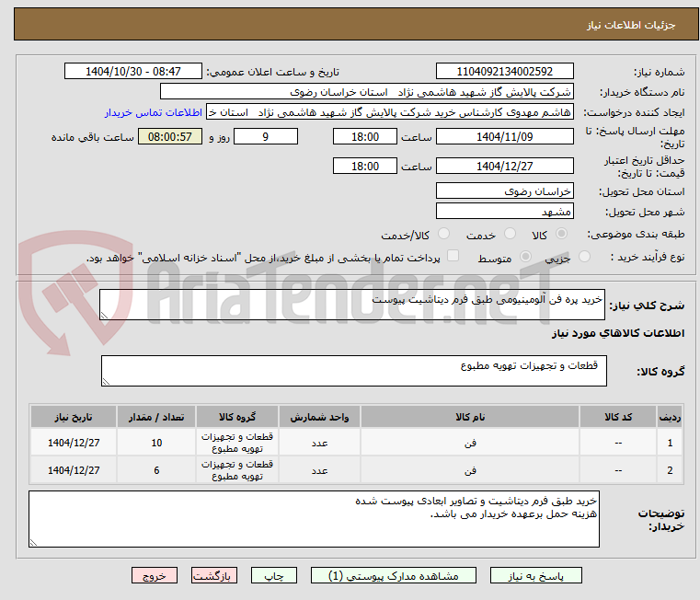700x600 pixels.
Task: Click the deadline hour field beside 1404/11/09
Action: 365,136
